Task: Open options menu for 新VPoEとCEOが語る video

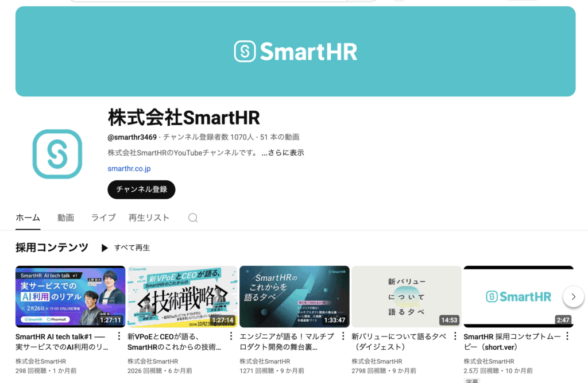Action: 231,336
